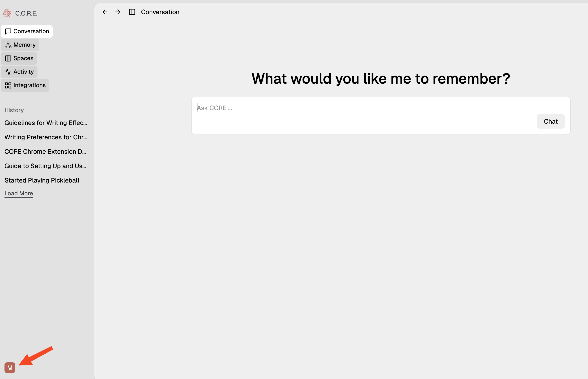588x379 pixels.
Task: Click the Spaces columns icon
Action: point(8,58)
